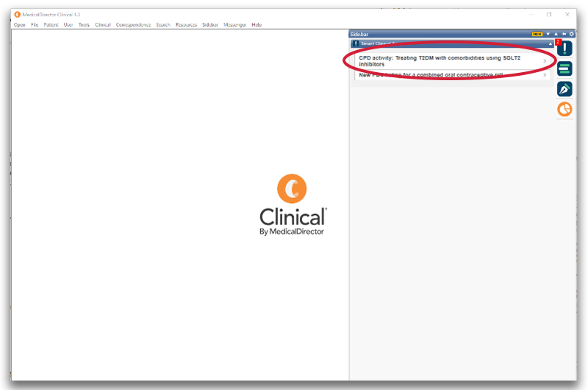Expand the CPD activity item chevron
Screen dimensions: 588x390
[x=545, y=61]
